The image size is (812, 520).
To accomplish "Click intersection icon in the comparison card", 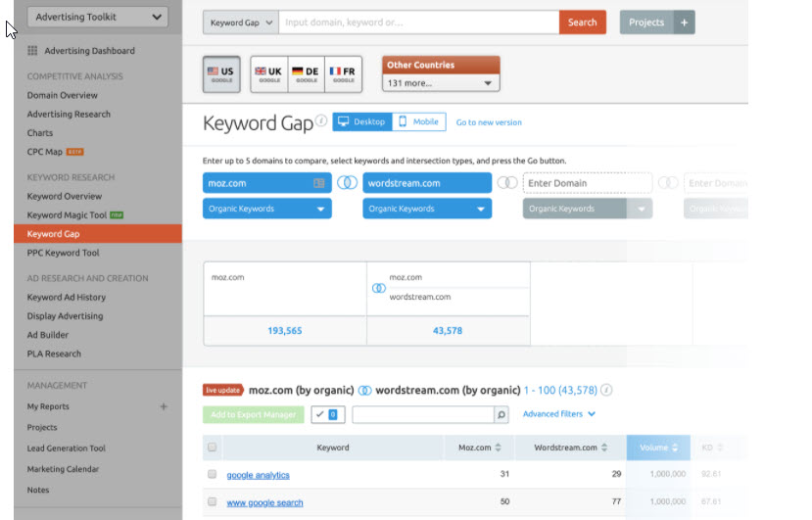I will tap(378, 288).
